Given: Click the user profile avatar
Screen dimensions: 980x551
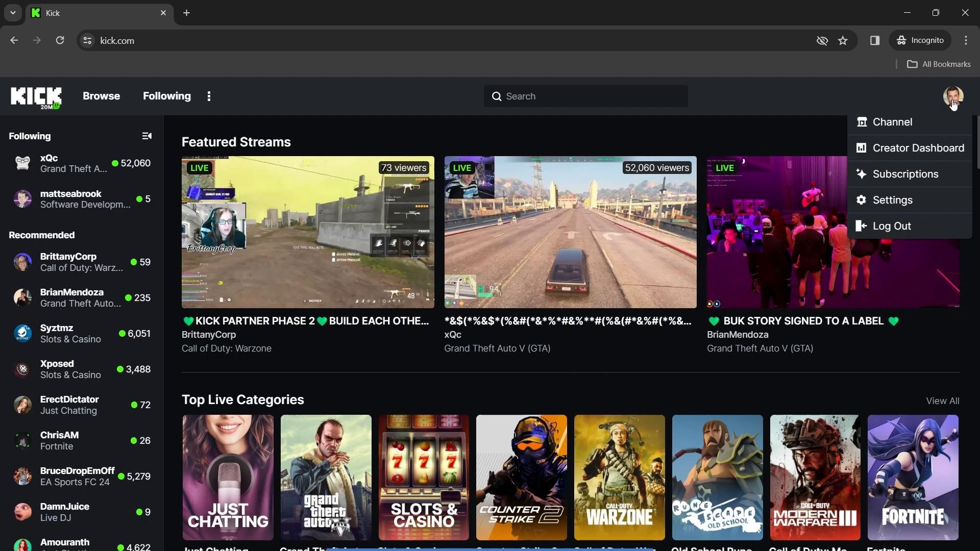Looking at the screenshot, I should [x=952, y=96].
